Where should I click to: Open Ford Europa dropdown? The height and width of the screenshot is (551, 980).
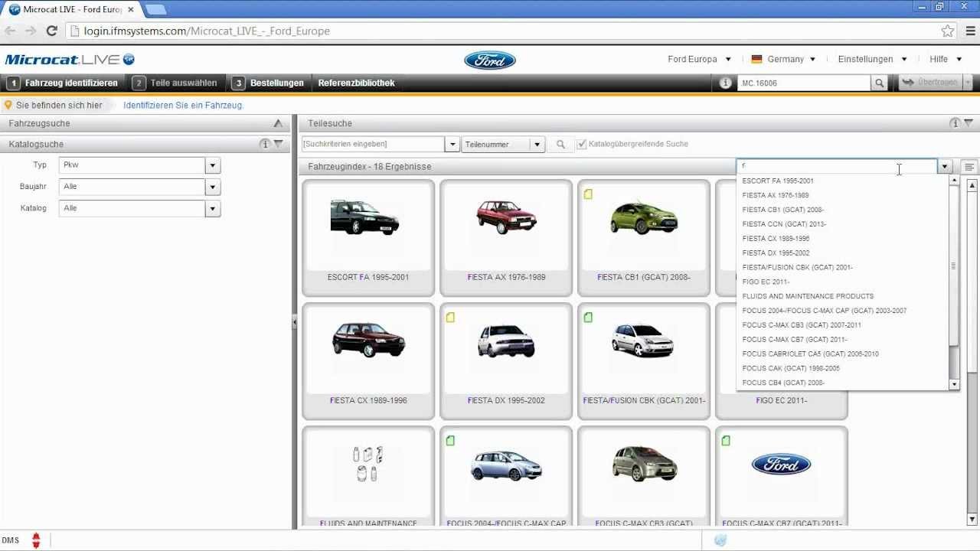tap(699, 59)
